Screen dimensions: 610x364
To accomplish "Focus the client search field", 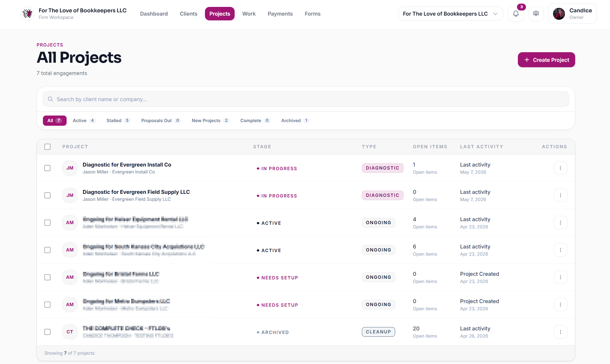I will pyautogui.click(x=306, y=99).
